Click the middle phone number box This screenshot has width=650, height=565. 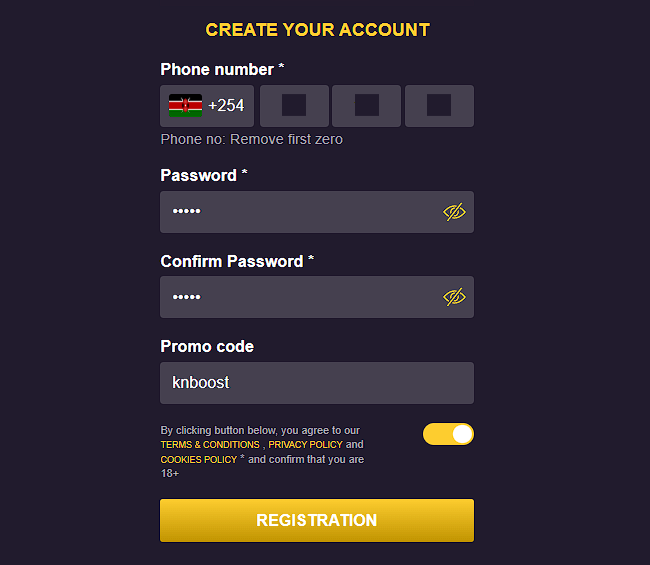366,106
